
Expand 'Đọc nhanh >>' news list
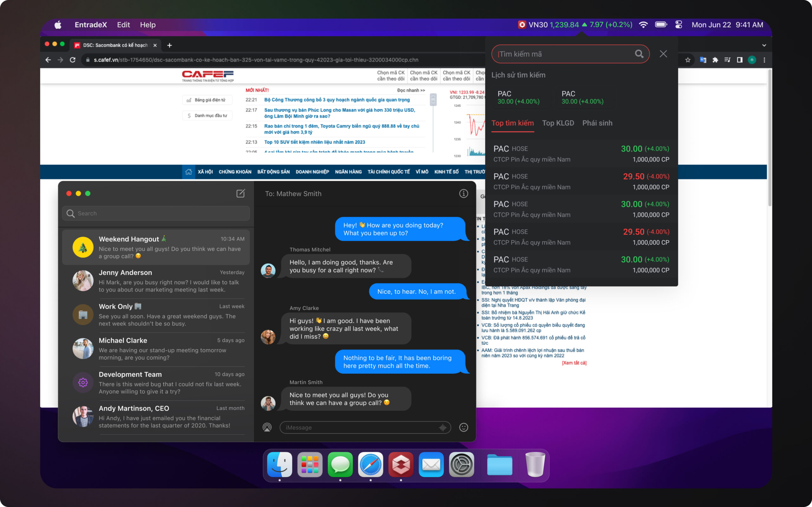point(411,90)
